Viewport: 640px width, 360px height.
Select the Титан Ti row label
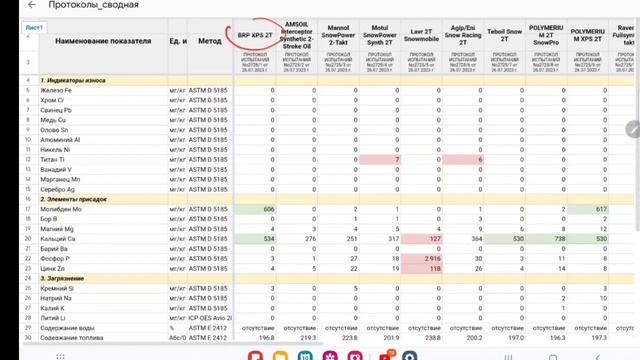tap(52, 160)
